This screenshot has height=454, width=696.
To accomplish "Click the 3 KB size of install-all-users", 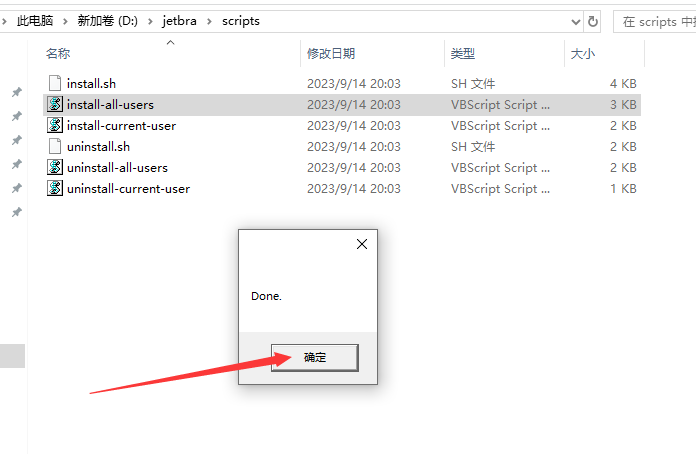I will 623,104.
